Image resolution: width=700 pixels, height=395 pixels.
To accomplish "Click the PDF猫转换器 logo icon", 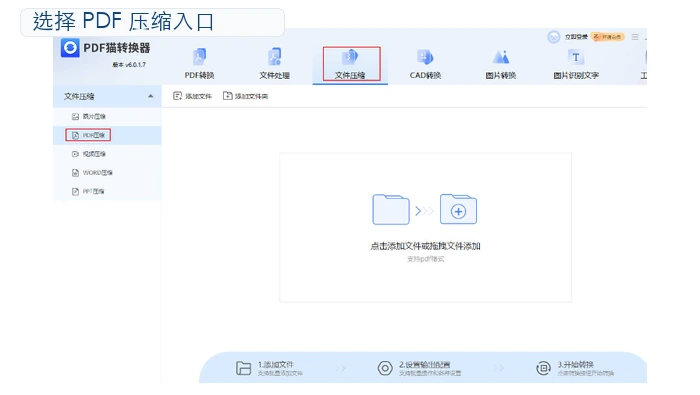I will 70,48.
